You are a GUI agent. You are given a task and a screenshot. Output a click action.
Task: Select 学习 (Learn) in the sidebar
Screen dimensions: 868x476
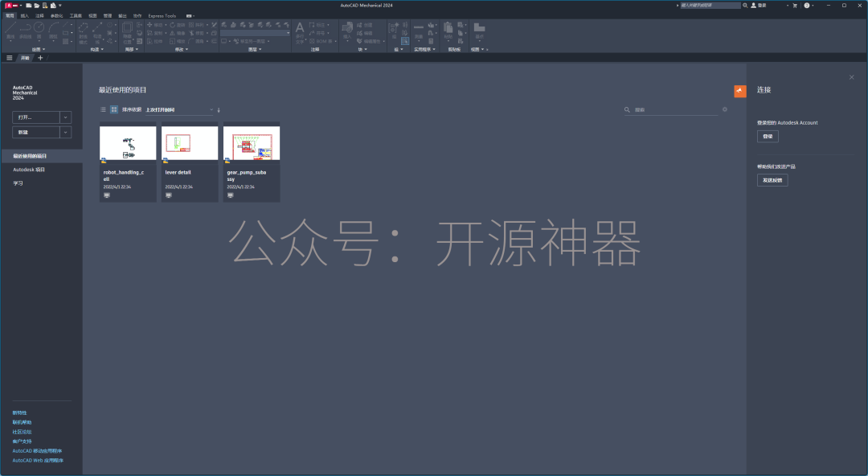[x=18, y=183]
